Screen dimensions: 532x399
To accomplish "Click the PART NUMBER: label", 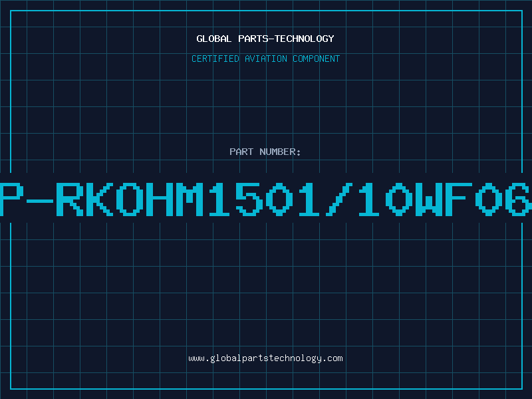I will pyautogui.click(x=265, y=152).
